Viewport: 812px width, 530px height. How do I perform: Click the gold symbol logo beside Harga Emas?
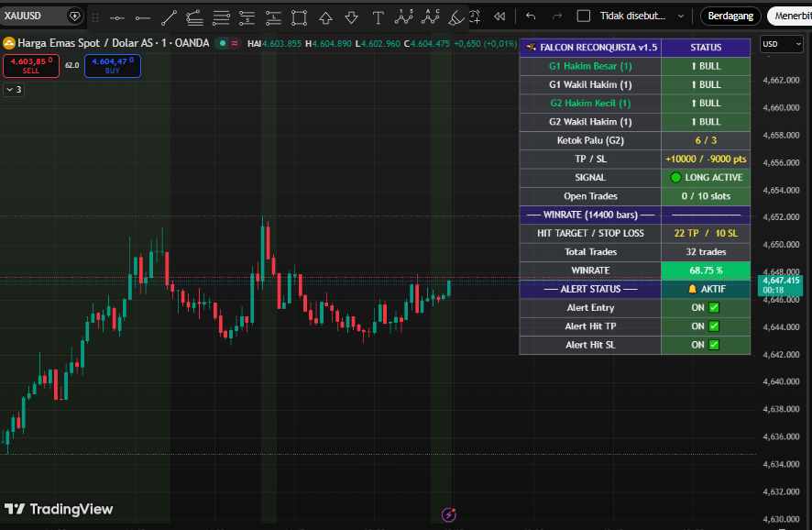[9, 43]
